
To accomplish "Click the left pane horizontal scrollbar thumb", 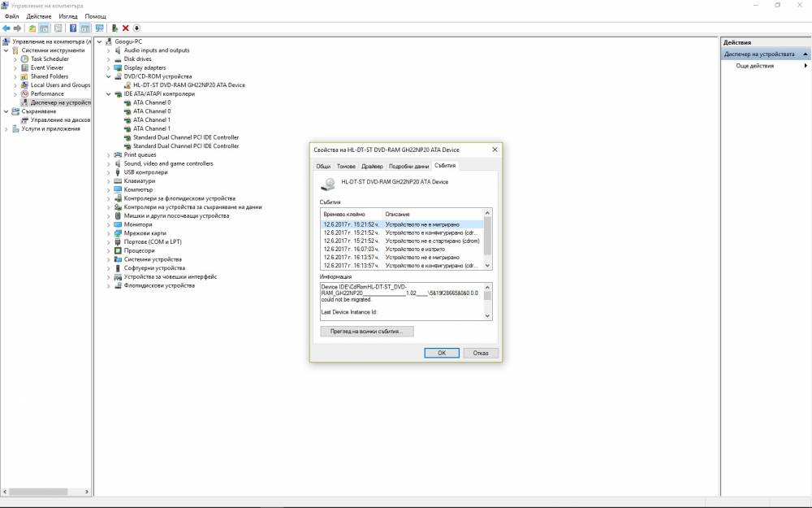I will coord(38,492).
